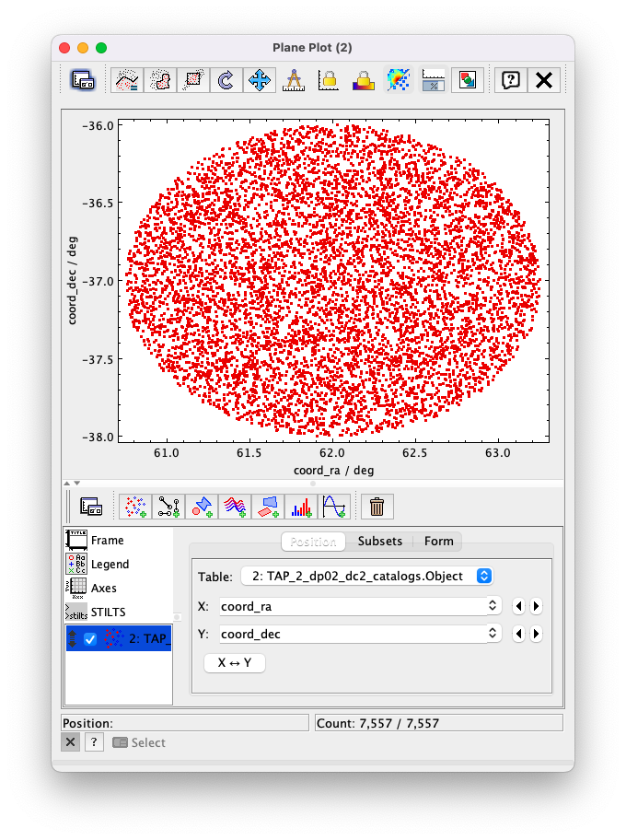Click the 2: TAP_ layer reorder handle
The height and width of the screenshot is (840, 626).
(x=73, y=638)
